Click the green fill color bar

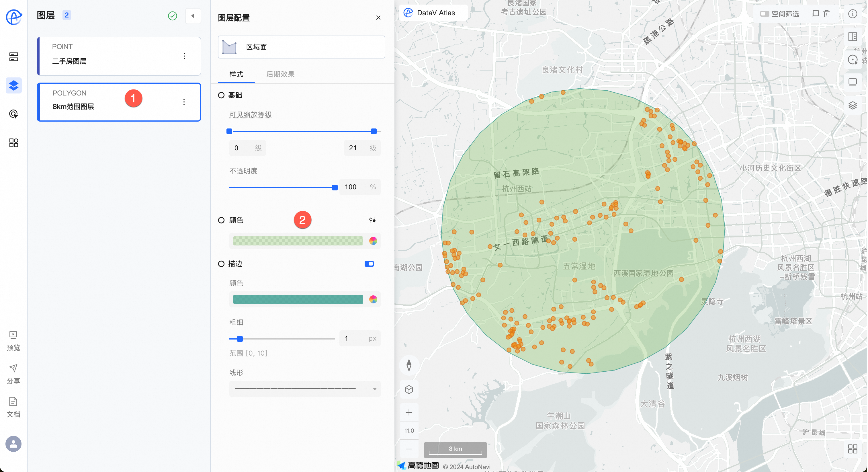[298, 241]
